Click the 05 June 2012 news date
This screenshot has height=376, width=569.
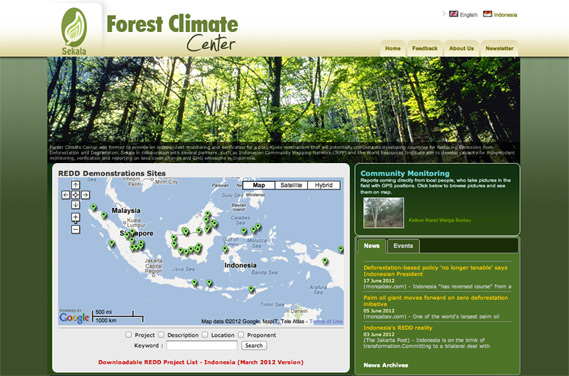pyautogui.click(x=379, y=311)
